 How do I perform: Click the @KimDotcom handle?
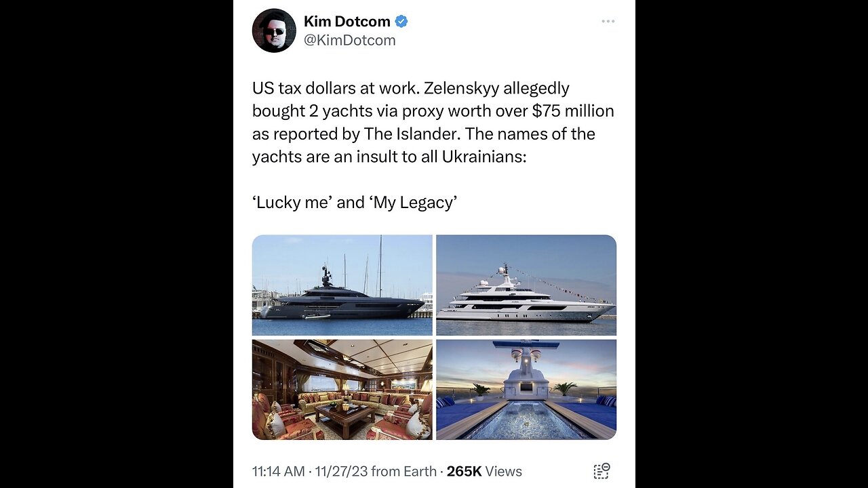[x=349, y=40]
